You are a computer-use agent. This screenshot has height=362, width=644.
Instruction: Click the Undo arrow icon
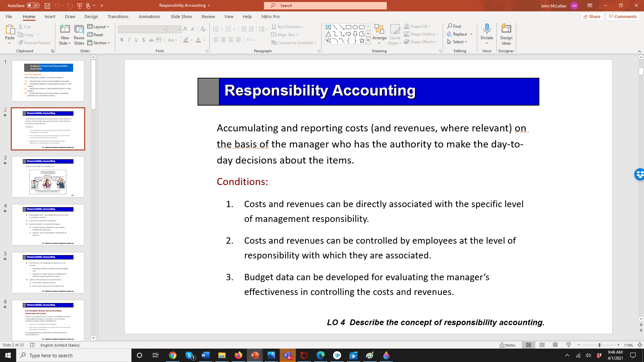pyautogui.click(x=57, y=6)
